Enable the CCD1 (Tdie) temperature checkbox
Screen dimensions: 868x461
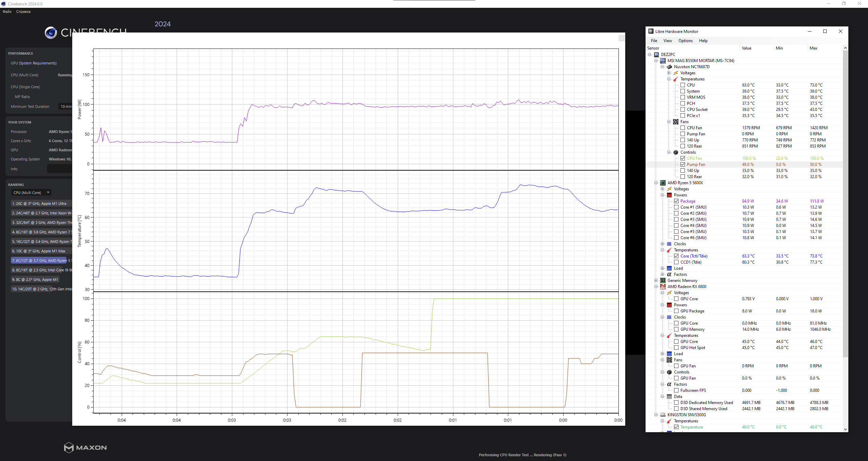tap(676, 262)
